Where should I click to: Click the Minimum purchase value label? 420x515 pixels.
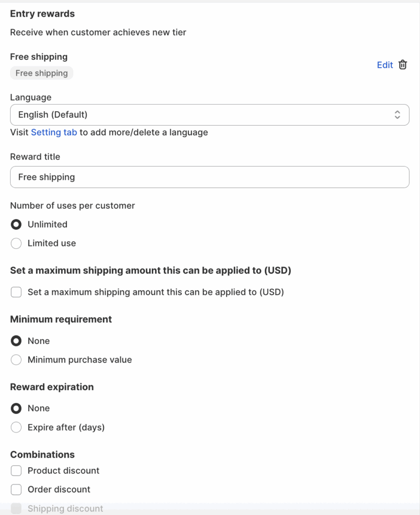[80, 360]
